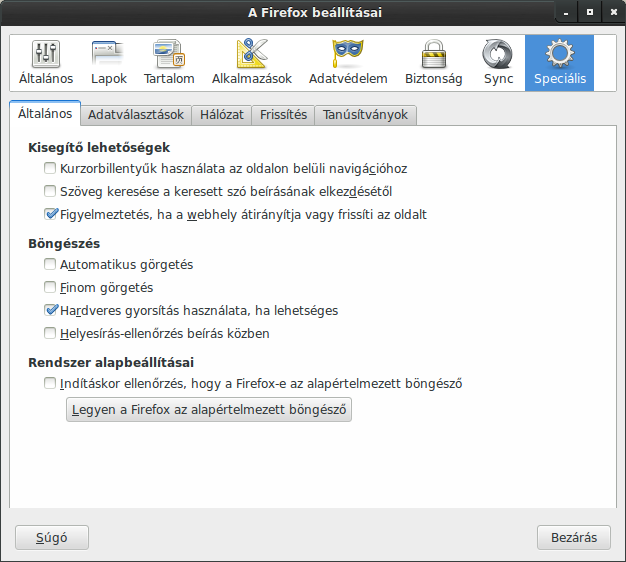Switch to the Általános sub-tab

[x=45, y=113]
